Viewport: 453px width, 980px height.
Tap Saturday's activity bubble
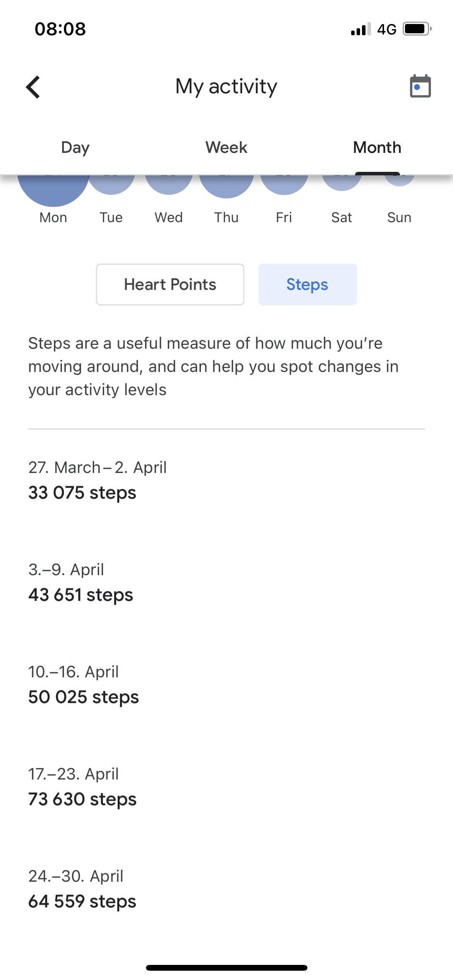341,183
